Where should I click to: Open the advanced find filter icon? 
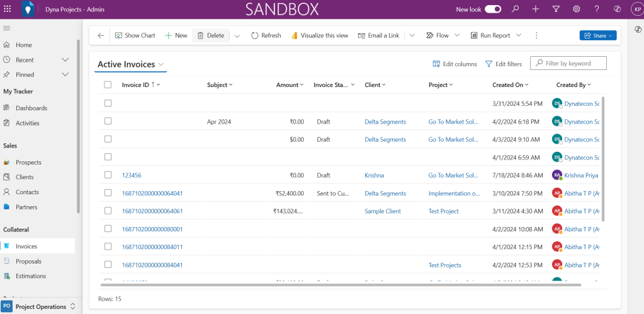point(556,9)
